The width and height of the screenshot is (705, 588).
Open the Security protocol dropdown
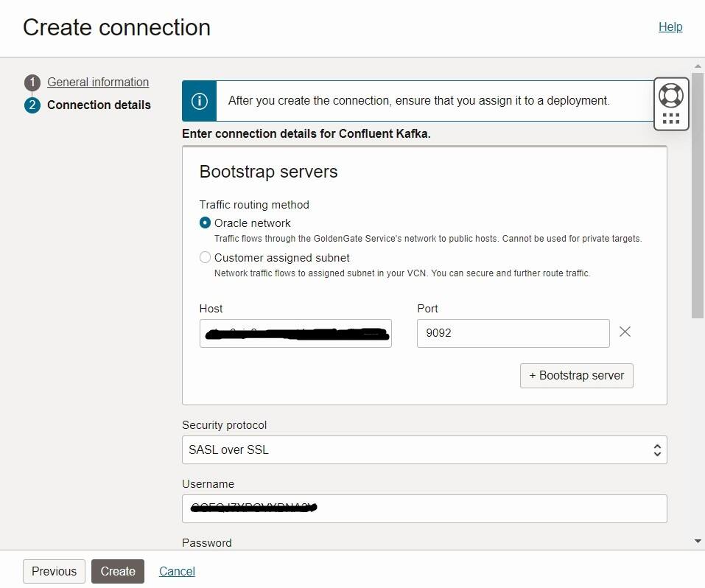[x=655, y=449]
